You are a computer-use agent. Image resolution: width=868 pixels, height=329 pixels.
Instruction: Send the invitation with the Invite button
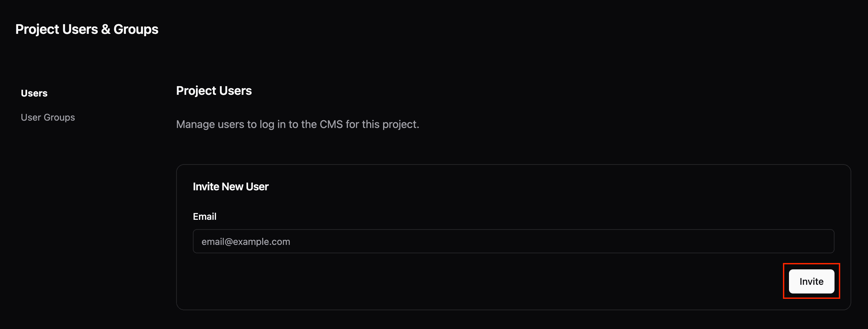pos(811,281)
